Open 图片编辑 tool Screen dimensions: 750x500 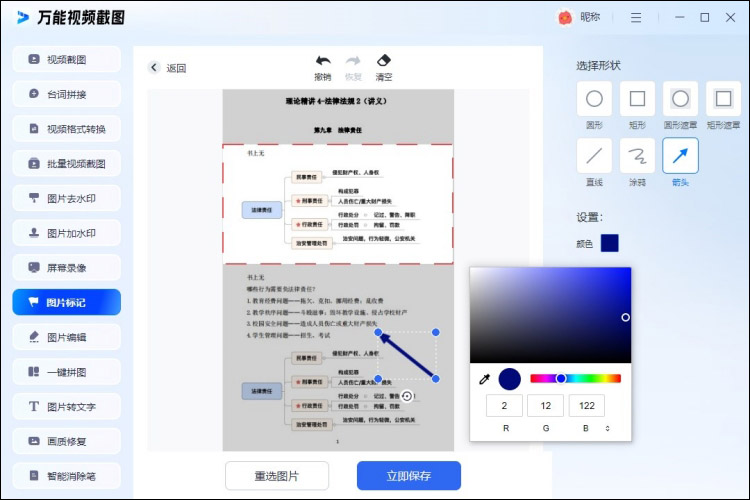(66, 337)
